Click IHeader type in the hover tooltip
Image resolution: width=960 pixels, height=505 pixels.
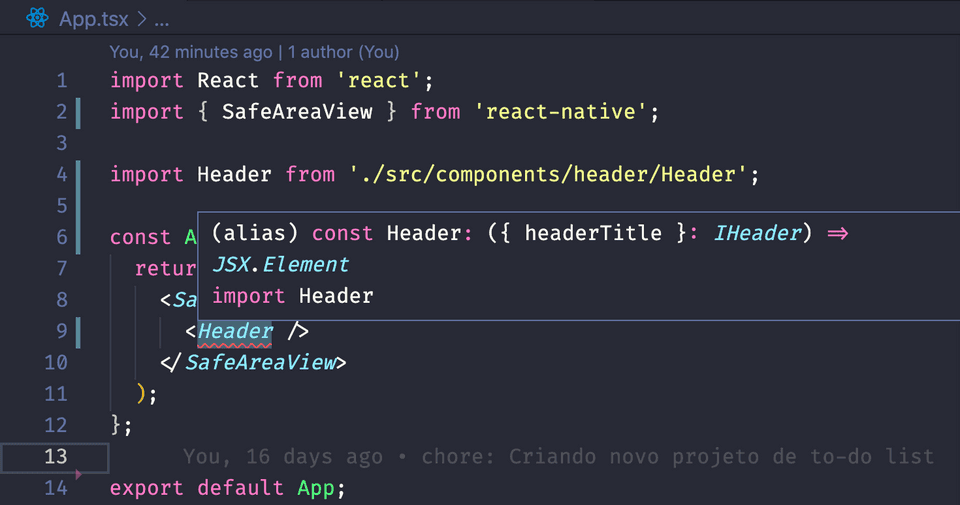click(x=757, y=233)
